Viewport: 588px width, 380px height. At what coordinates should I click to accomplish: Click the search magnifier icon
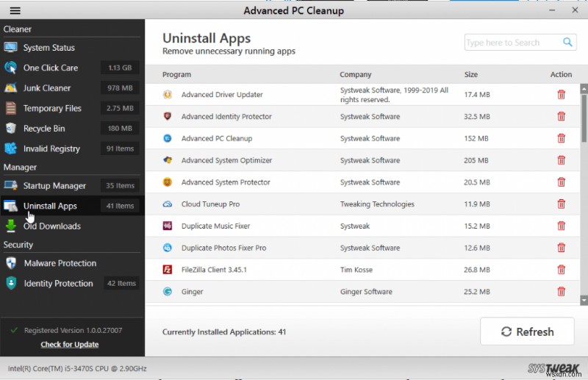568,43
